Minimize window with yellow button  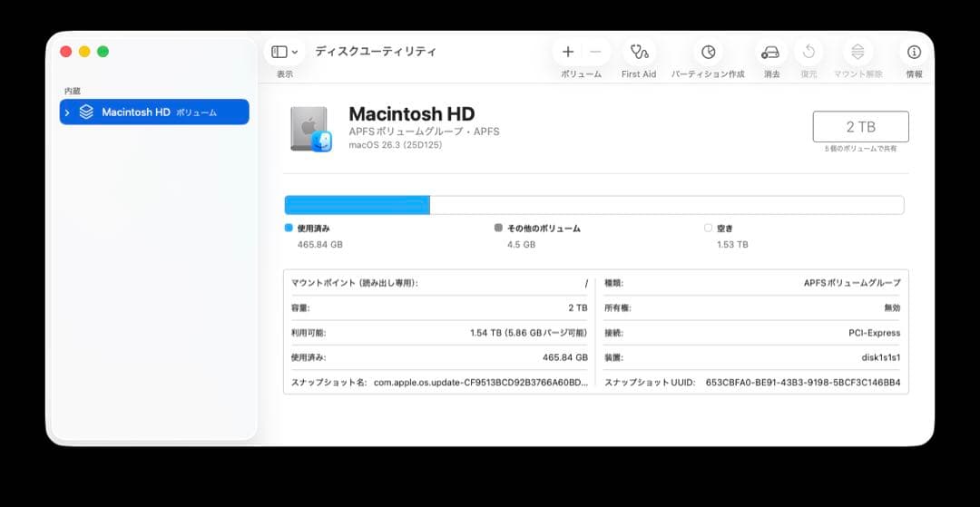point(84,52)
